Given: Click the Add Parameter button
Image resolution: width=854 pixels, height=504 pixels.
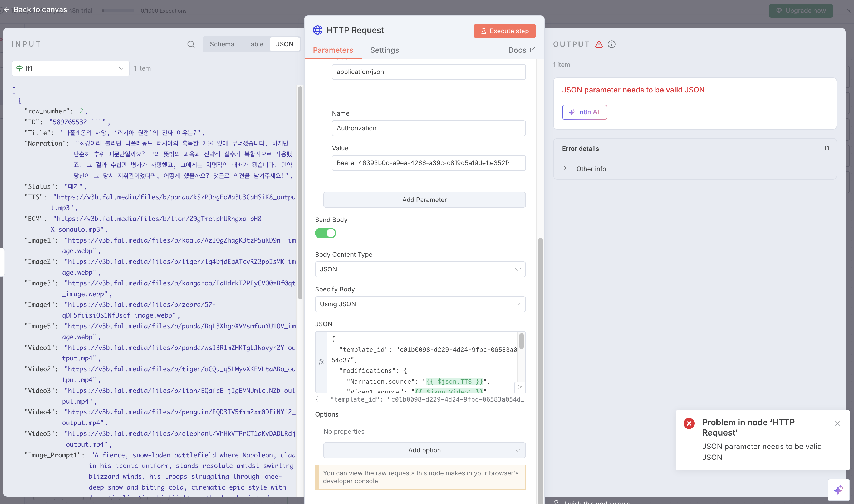Looking at the screenshot, I should [x=424, y=200].
